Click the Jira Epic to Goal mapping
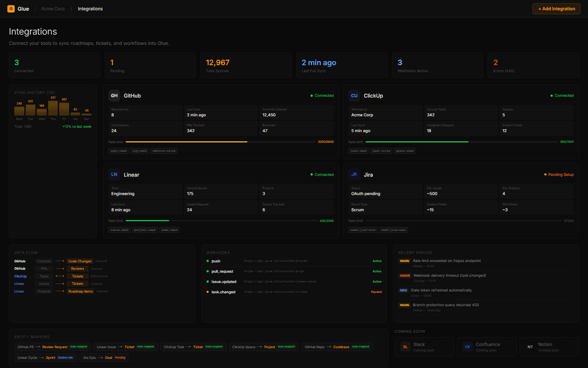Screen dimensions: 588x368 pyautogui.click(x=103, y=358)
